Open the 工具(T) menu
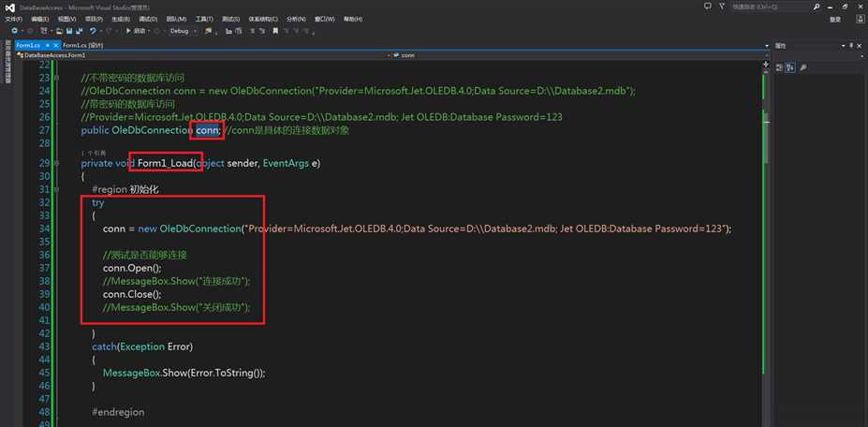868x427 pixels. pyautogui.click(x=205, y=19)
